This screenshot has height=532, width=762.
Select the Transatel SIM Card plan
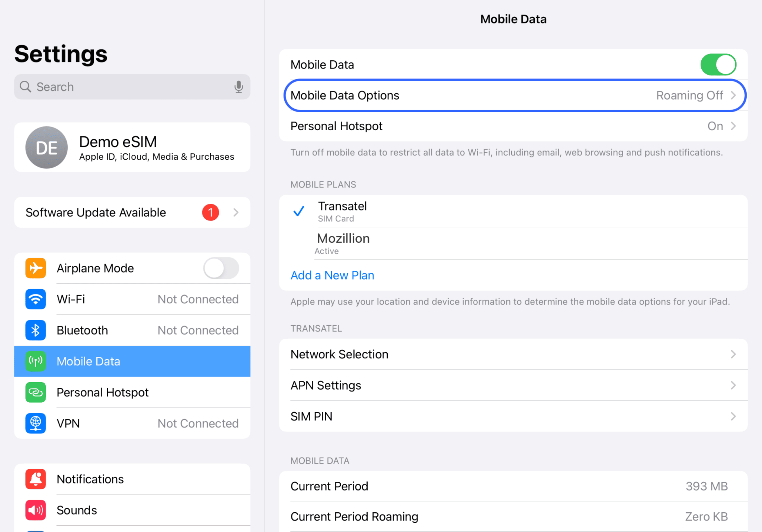point(342,211)
